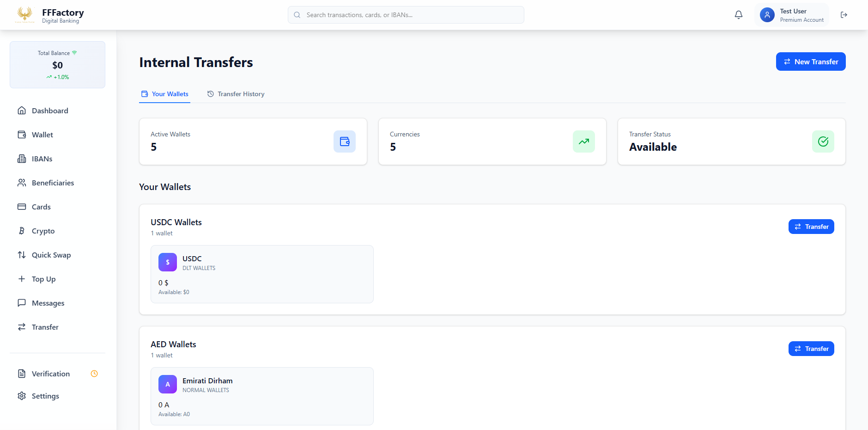Open Quick Swap from the sidebar
Image resolution: width=868 pixels, height=430 pixels.
51,255
